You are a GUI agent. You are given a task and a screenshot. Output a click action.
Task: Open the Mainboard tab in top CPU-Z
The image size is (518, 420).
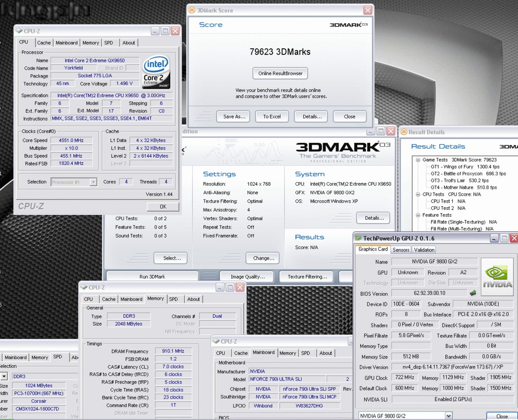pyautogui.click(x=66, y=43)
